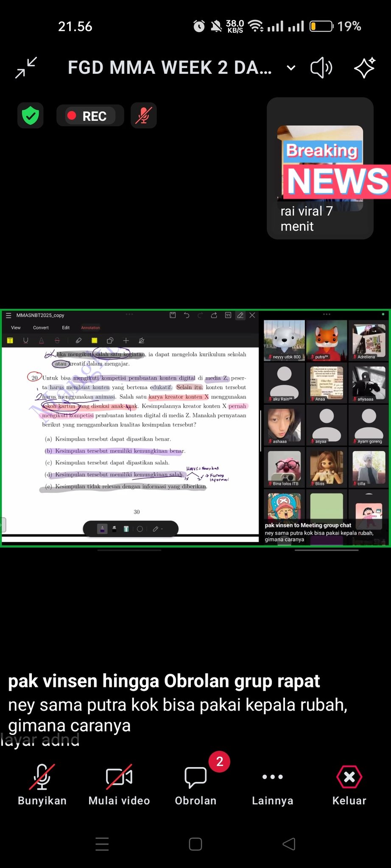Select the yellow area highlight tool
Image resolution: width=391 pixels, height=868 pixels.
tap(94, 340)
